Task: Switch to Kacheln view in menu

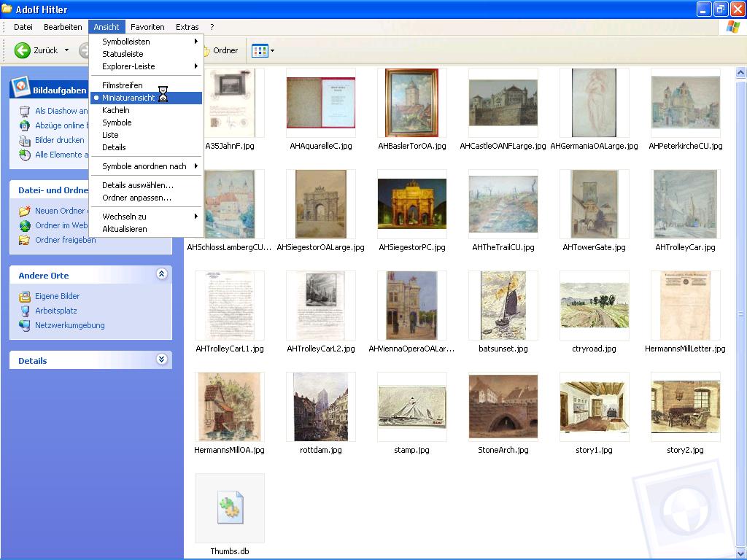Action: click(x=116, y=110)
